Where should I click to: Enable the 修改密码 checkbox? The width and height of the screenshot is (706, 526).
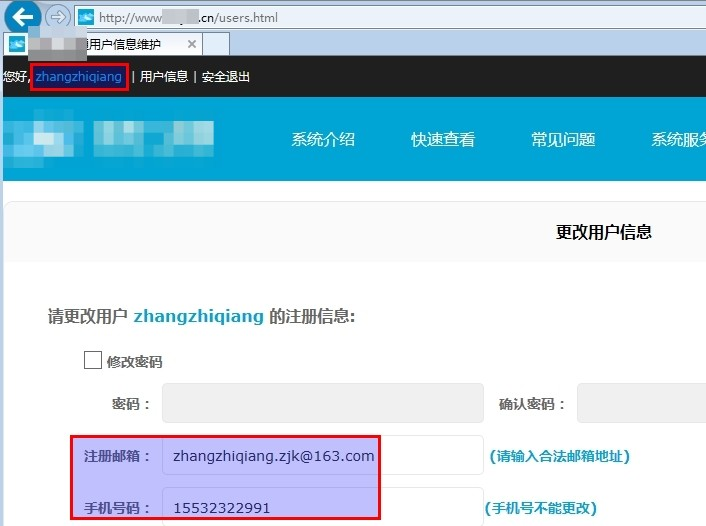(93, 361)
